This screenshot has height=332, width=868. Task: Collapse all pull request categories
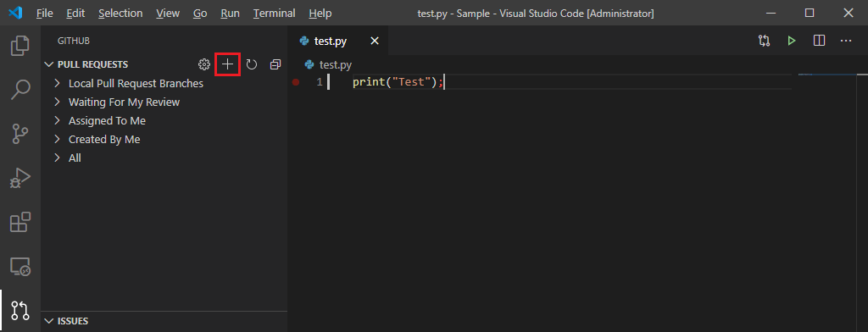275,64
